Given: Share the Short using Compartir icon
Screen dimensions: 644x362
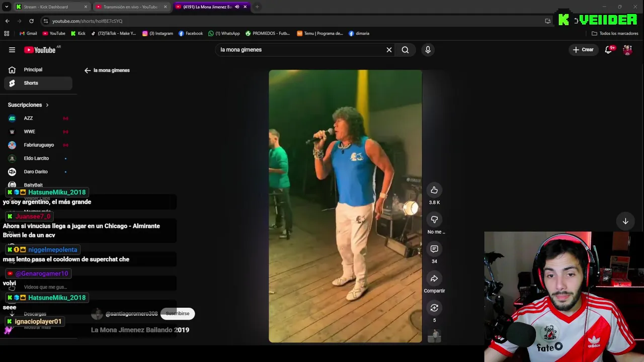Looking at the screenshot, I should point(434,278).
